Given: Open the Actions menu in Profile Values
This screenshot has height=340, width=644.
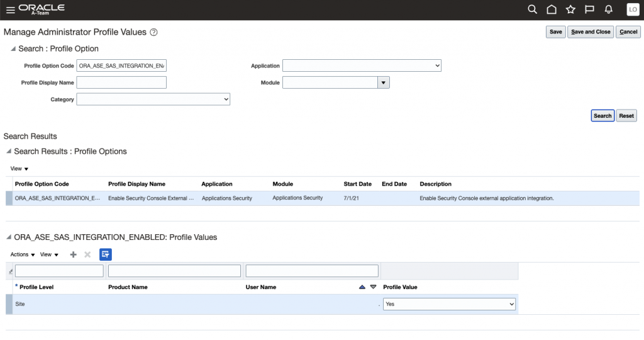Looking at the screenshot, I should click(23, 254).
